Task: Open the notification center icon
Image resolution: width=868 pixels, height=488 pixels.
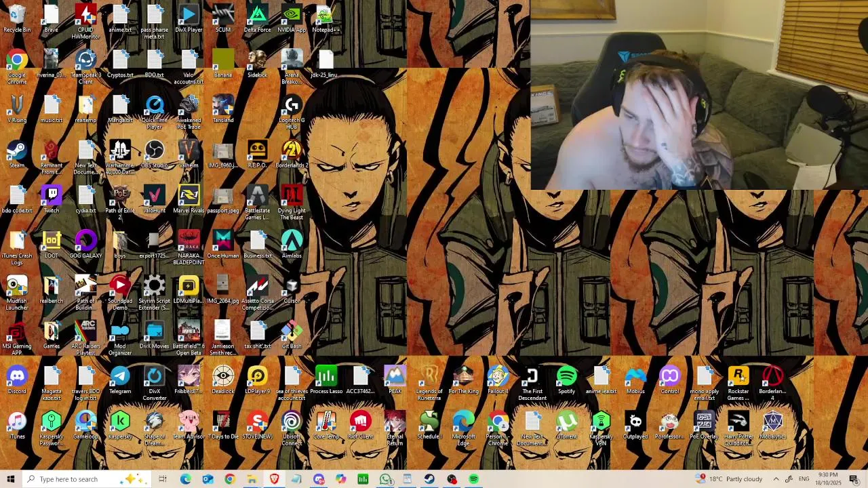Action: (x=854, y=479)
